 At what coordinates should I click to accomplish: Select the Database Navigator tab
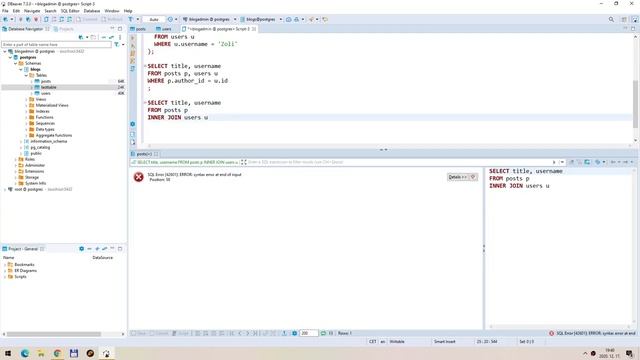(25, 29)
